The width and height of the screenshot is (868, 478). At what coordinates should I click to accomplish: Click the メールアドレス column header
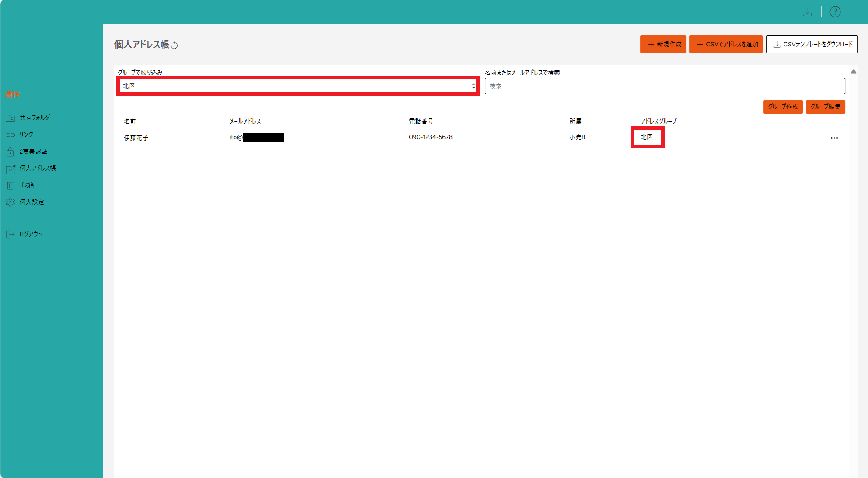pos(245,121)
